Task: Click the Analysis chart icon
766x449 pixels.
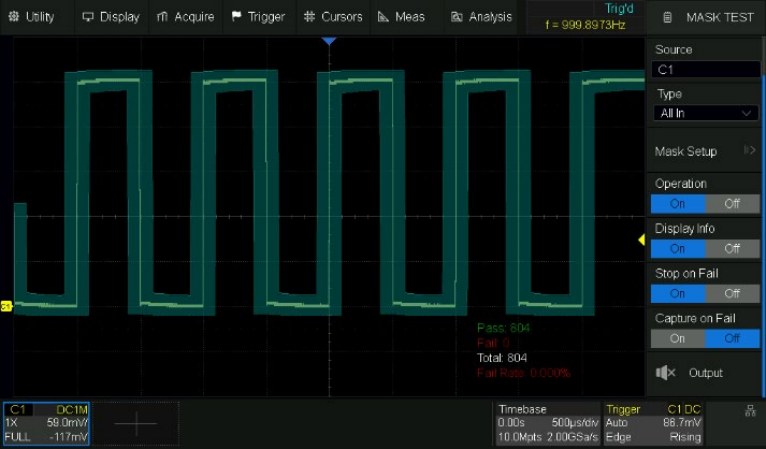Action: (x=457, y=17)
